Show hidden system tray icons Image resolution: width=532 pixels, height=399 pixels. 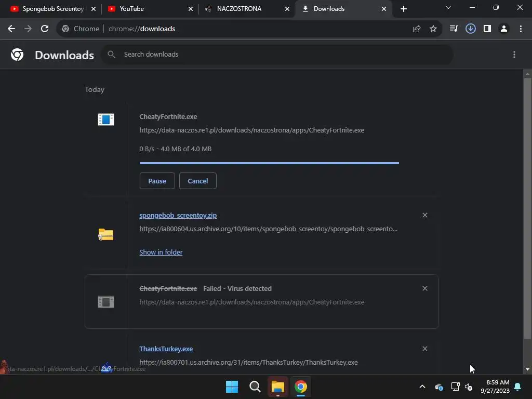422,387
